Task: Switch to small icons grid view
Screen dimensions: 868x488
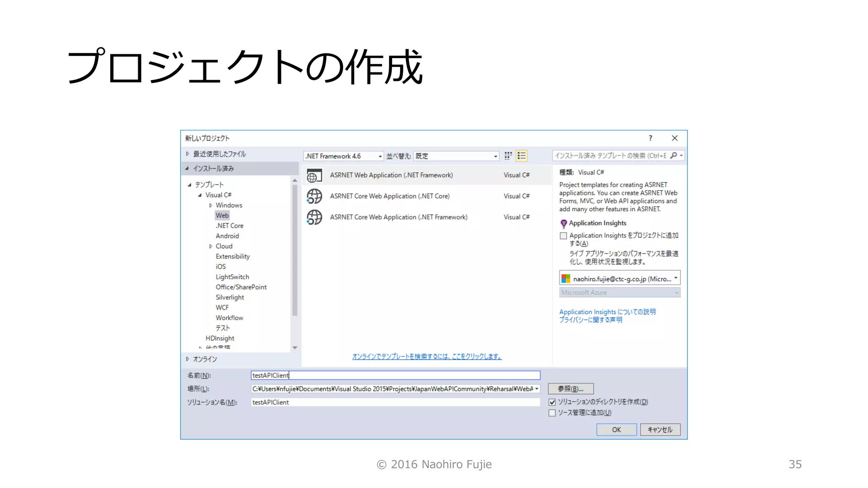Action: (508, 156)
